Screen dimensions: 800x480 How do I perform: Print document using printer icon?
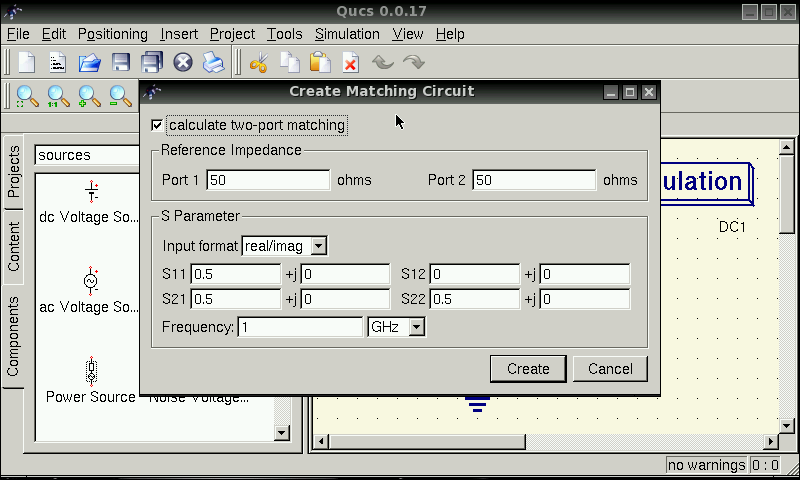213,62
